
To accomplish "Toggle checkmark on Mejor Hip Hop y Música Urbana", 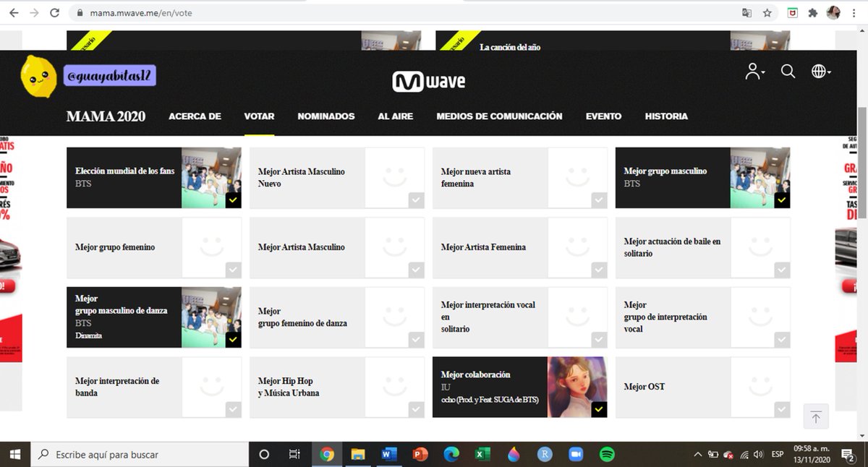I will pos(416,410).
